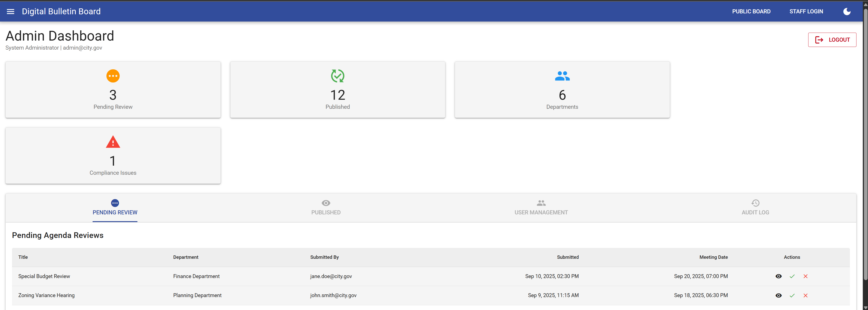Open the hamburger navigation menu

[x=10, y=12]
